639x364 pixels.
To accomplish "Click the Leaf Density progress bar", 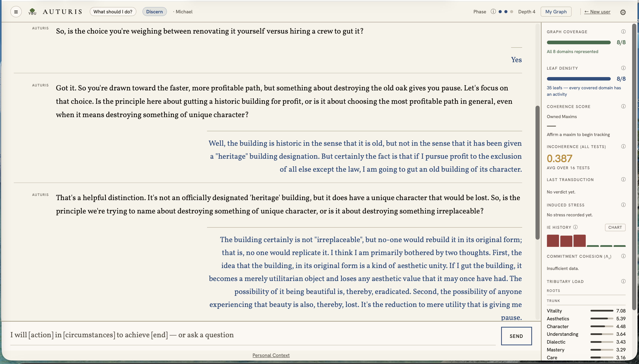I will [578, 79].
